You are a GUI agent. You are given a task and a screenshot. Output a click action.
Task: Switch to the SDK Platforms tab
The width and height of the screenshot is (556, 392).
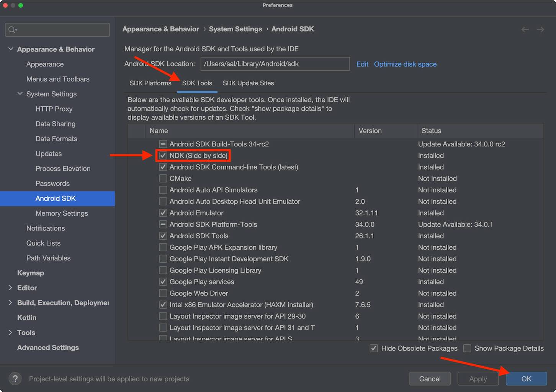[x=150, y=83]
